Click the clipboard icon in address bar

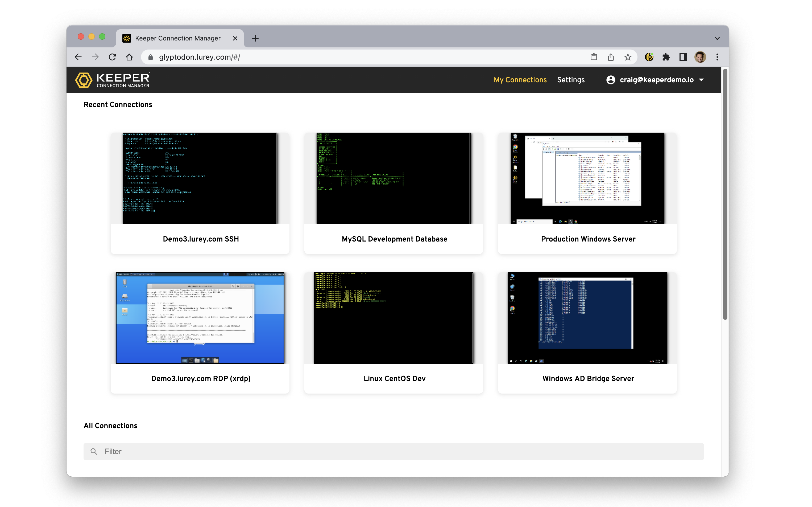click(594, 57)
